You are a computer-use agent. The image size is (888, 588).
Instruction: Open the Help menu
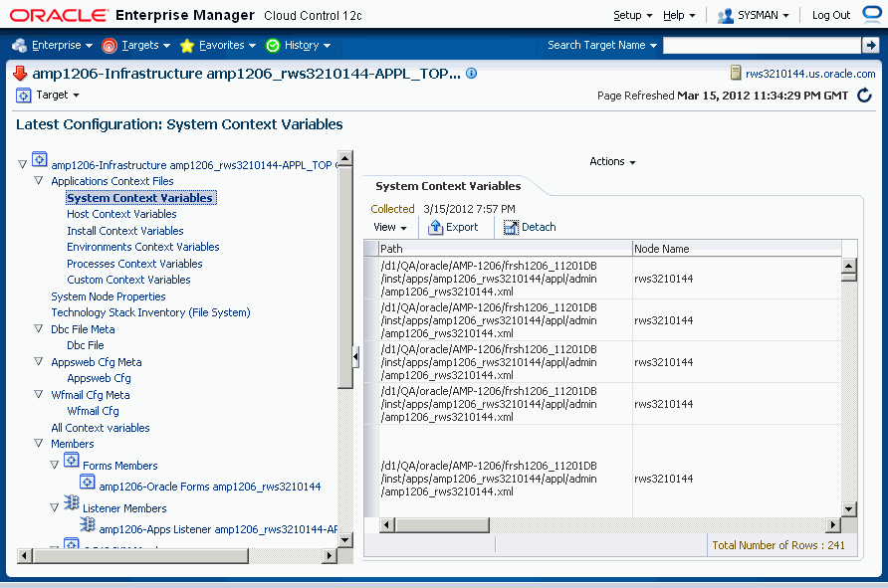tap(679, 15)
